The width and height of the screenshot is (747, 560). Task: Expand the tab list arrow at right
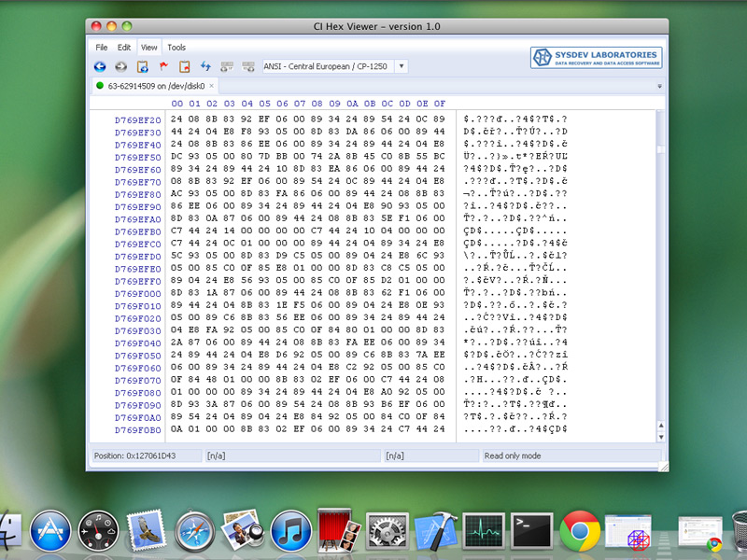coord(659,86)
